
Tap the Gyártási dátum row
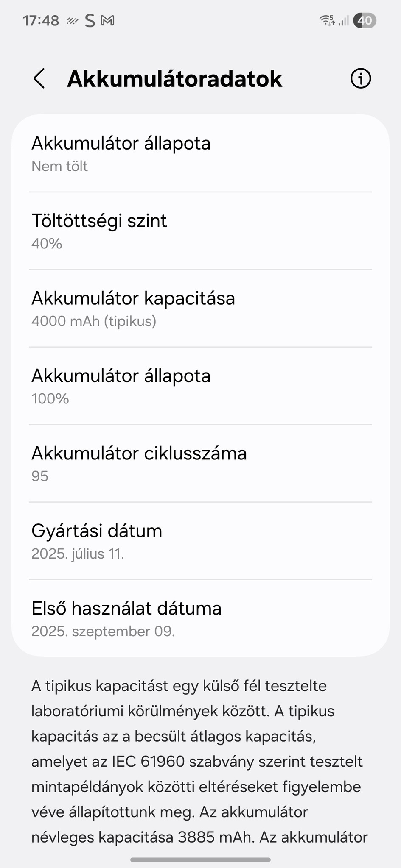(200, 541)
